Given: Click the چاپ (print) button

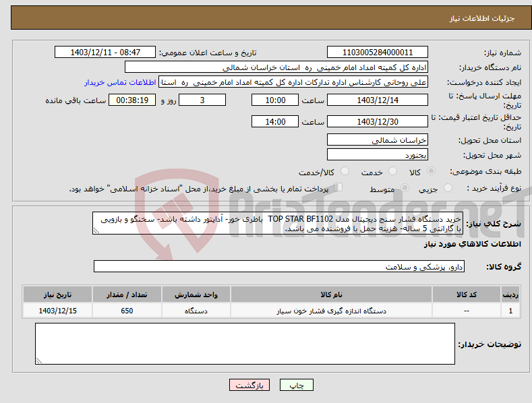Looking at the screenshot, I should [x=296, y=385].
